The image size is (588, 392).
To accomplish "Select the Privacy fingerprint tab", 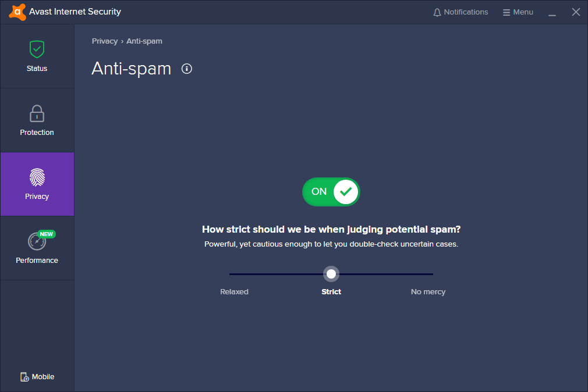I will (37, 184).
